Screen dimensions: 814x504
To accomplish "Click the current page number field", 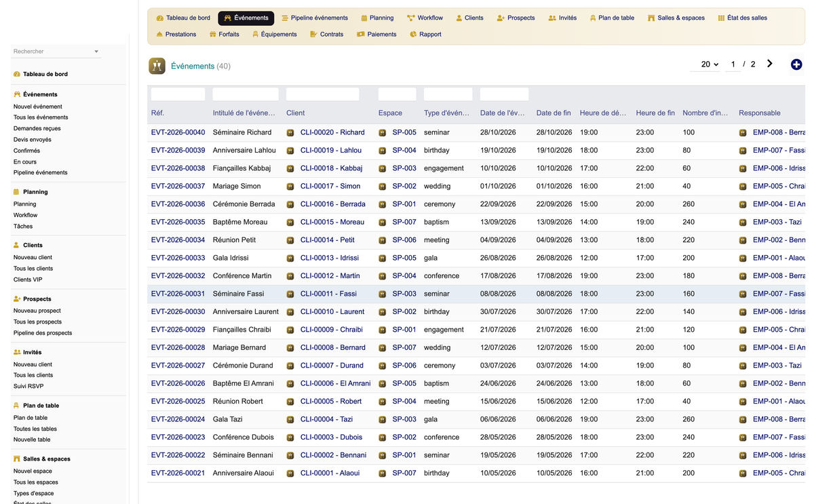I will [733, 64].
